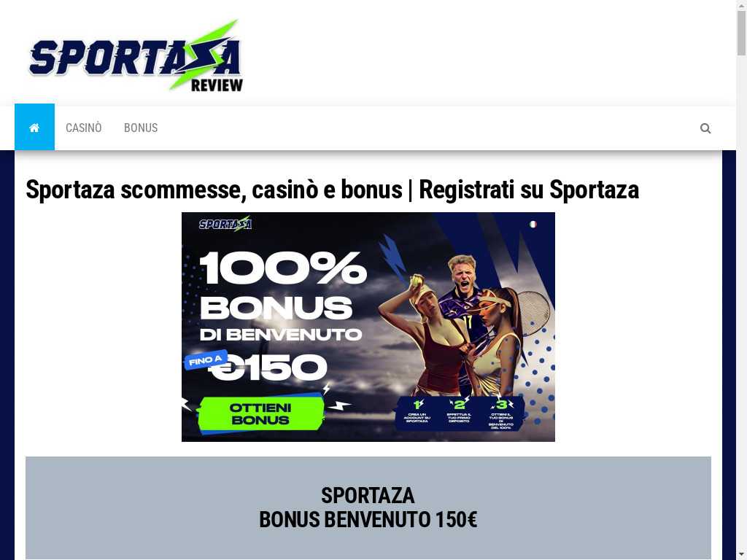Click the €150 amount in banner
Image resolution: width=747 pixels, height=560 pixels.
(268, 367)
